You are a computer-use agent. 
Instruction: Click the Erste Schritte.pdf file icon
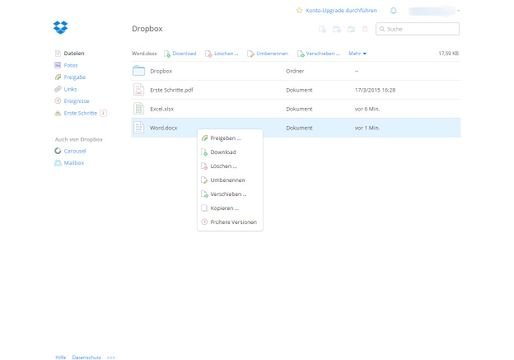tap(139, 90)
